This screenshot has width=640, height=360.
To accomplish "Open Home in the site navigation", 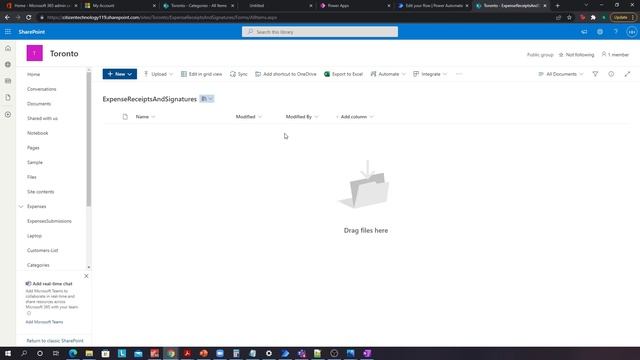I will [33, 74].
